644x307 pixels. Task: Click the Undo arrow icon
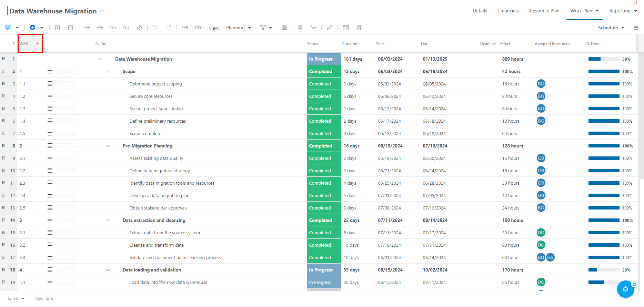[155, 28]
